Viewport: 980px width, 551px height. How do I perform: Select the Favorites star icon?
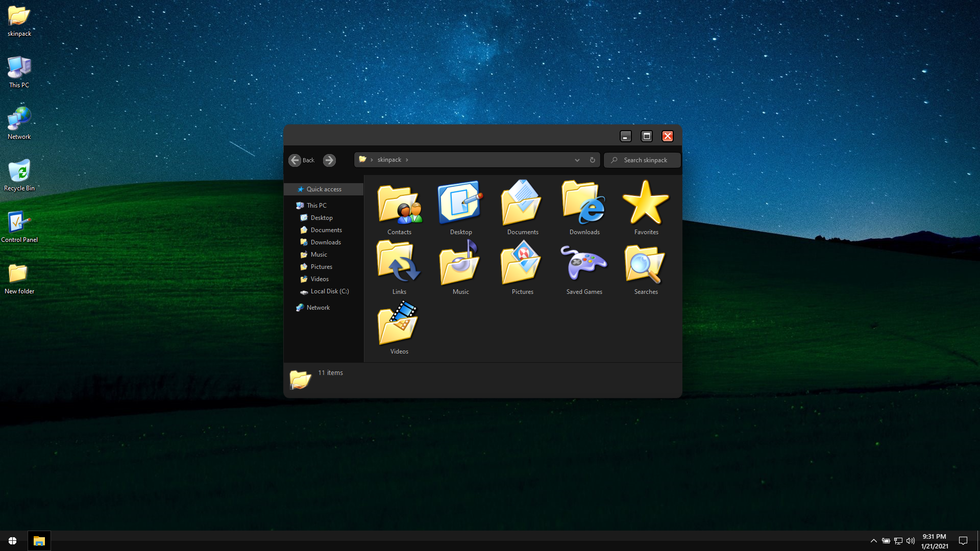(x=646, y=204)
